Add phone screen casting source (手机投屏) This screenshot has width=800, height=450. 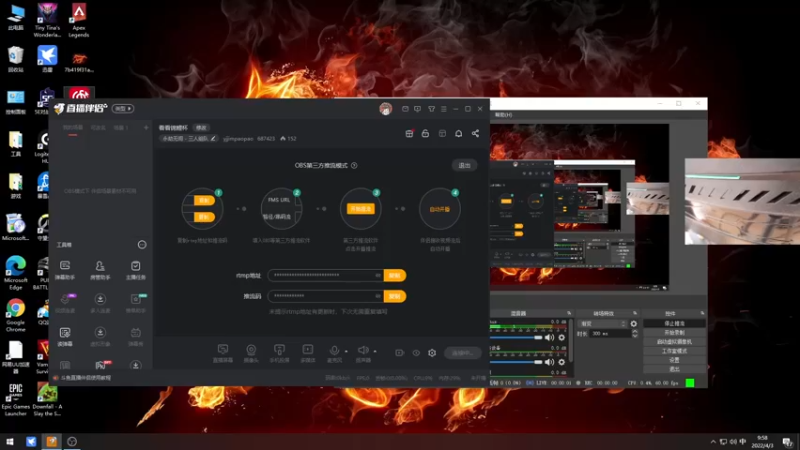[279, 353]
